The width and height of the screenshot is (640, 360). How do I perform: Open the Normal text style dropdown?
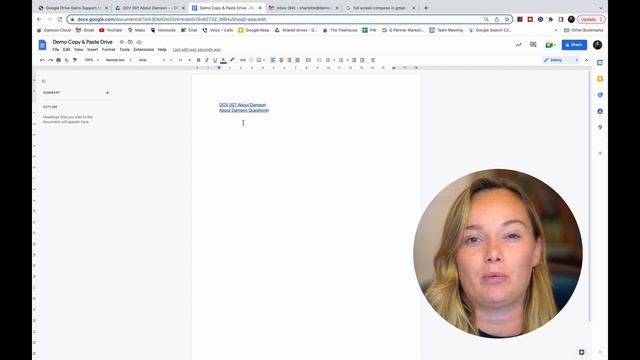118,60
